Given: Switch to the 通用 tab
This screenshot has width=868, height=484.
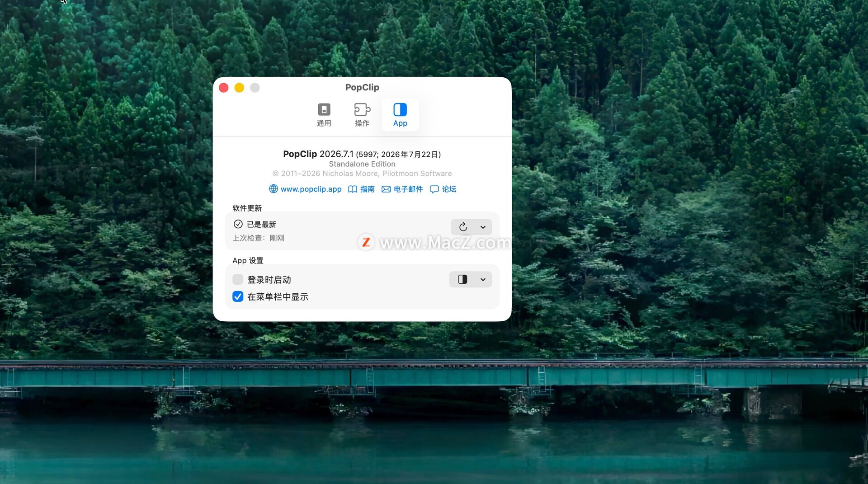Looking at the screenshot, I should point(324,115).
